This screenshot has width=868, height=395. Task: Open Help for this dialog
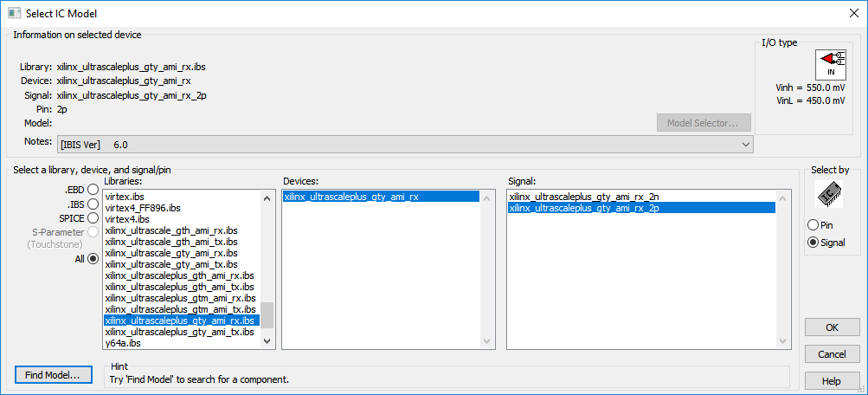(x=831, y=381)
